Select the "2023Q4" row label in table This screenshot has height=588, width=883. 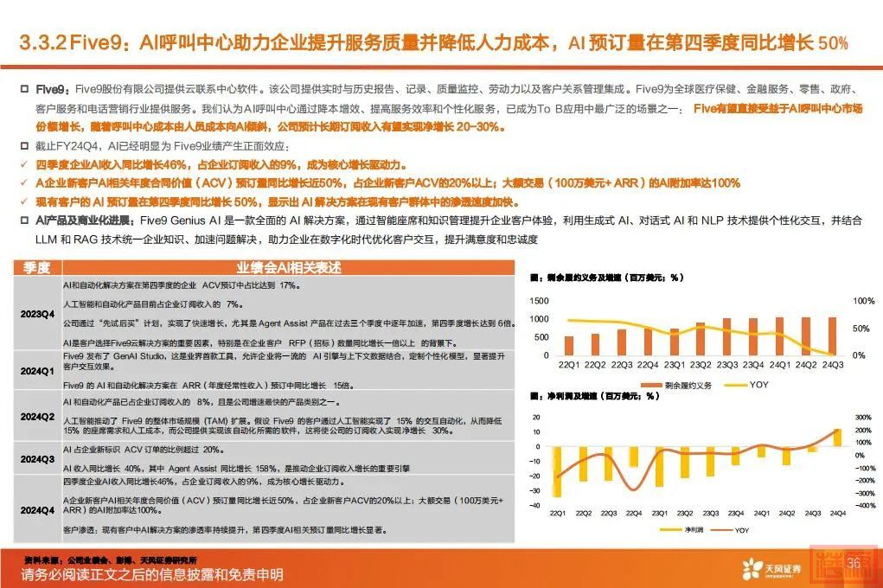click(x=37, y=314)
